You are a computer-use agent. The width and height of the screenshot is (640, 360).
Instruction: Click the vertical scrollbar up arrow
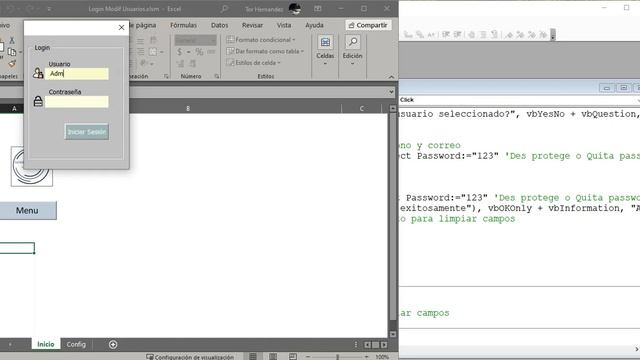coord(393,109)
